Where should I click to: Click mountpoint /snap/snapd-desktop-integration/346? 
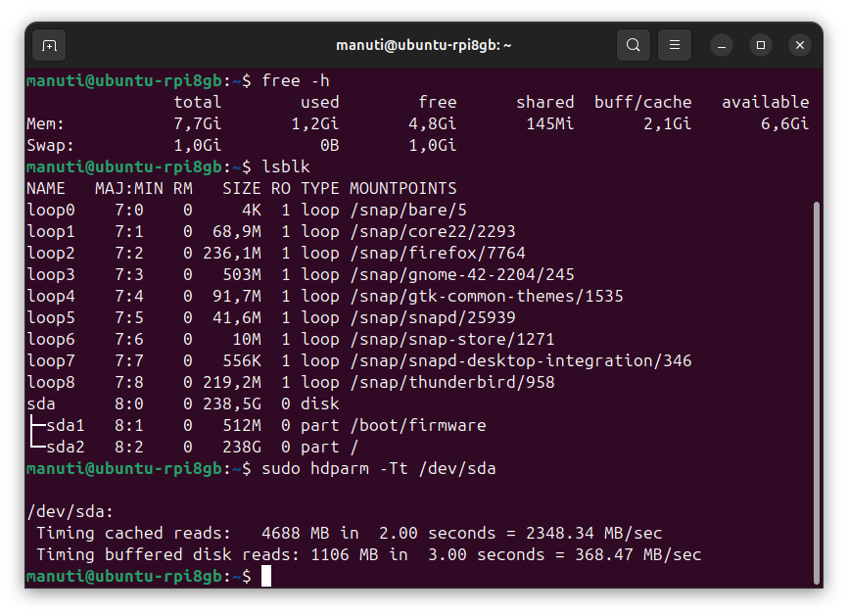click(x=521, y=361)
